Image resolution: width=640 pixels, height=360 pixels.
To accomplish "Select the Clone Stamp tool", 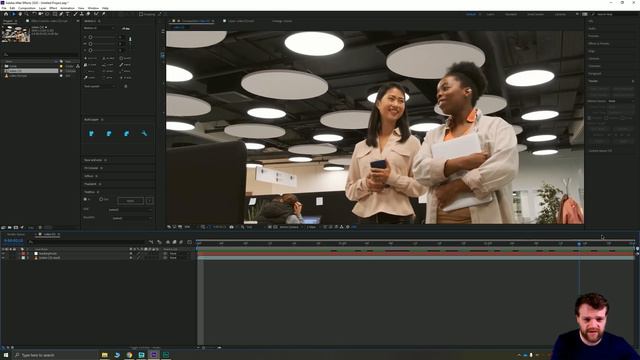I will pos(82,14).
